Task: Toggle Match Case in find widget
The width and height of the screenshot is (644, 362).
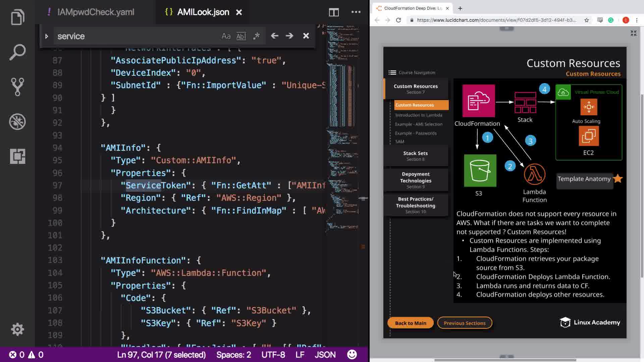Action: 226,36
